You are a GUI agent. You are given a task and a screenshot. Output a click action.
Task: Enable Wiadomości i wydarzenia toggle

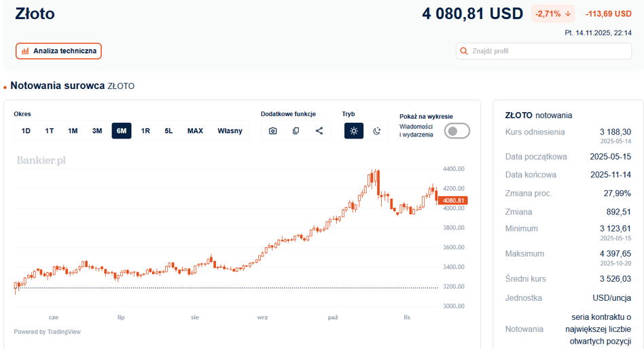coord(457,131)
